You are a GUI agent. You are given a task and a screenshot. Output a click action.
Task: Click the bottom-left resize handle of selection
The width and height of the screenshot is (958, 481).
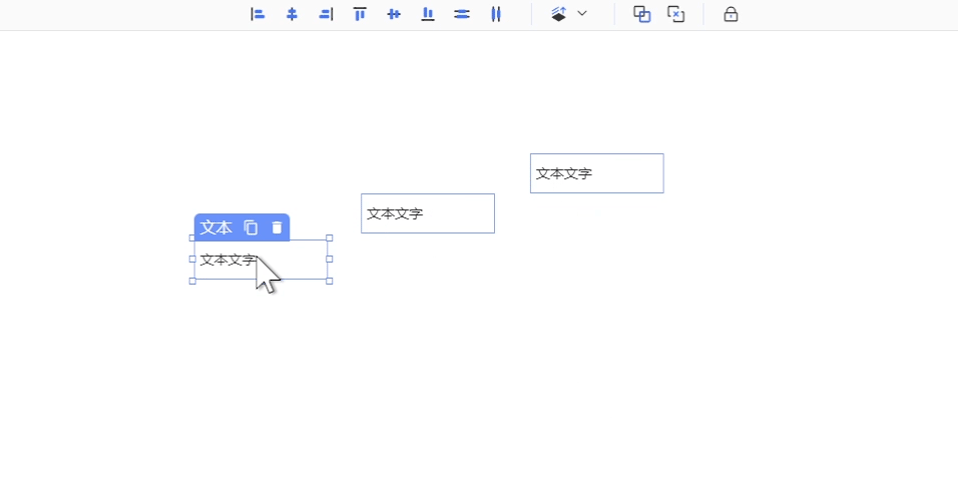193,281
